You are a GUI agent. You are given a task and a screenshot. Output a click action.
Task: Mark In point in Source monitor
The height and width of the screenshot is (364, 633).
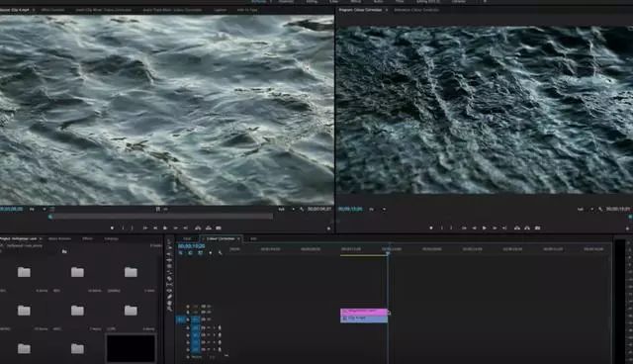(x=123, y=228)
